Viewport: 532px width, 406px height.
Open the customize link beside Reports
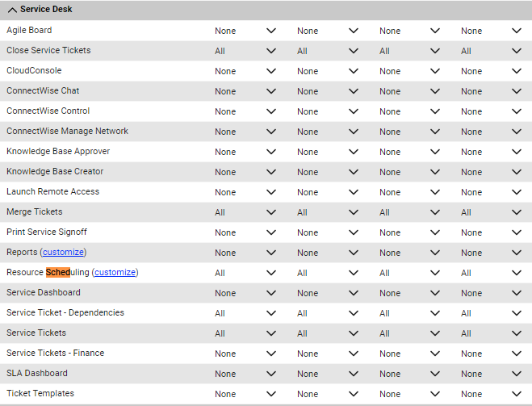tap(63, 252)
